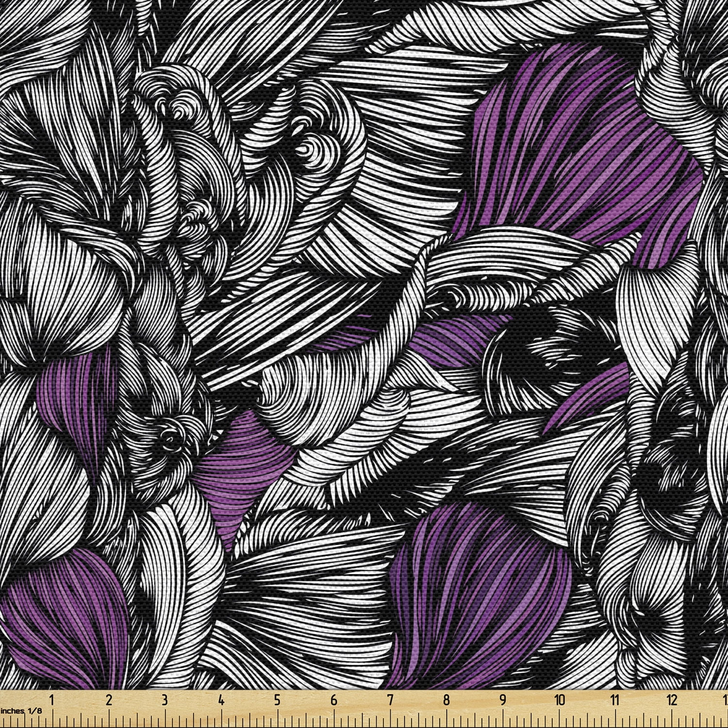
Task: Pick the 7 inch mark on ruler
Action: (390, 700)
